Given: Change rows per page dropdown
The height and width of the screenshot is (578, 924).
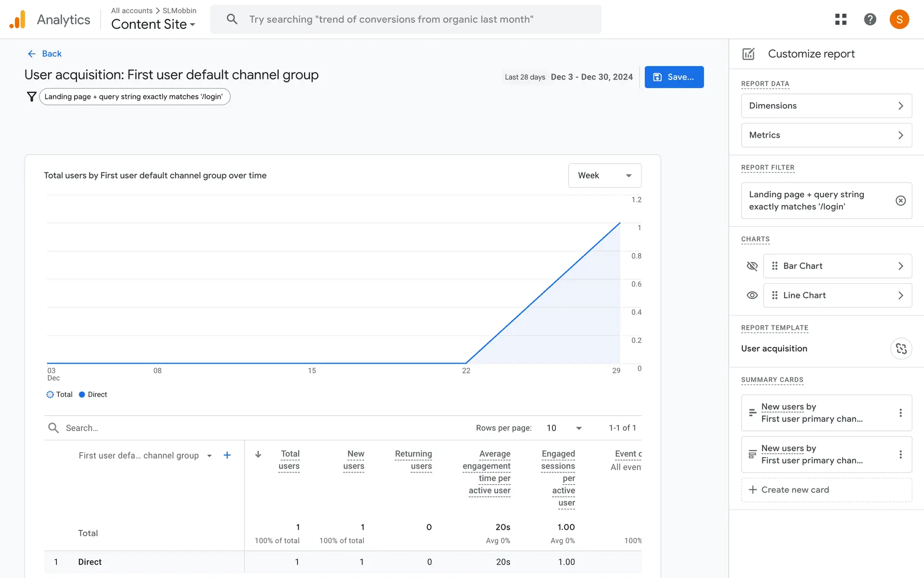Looking at the screenshot, I should (564, 428).
